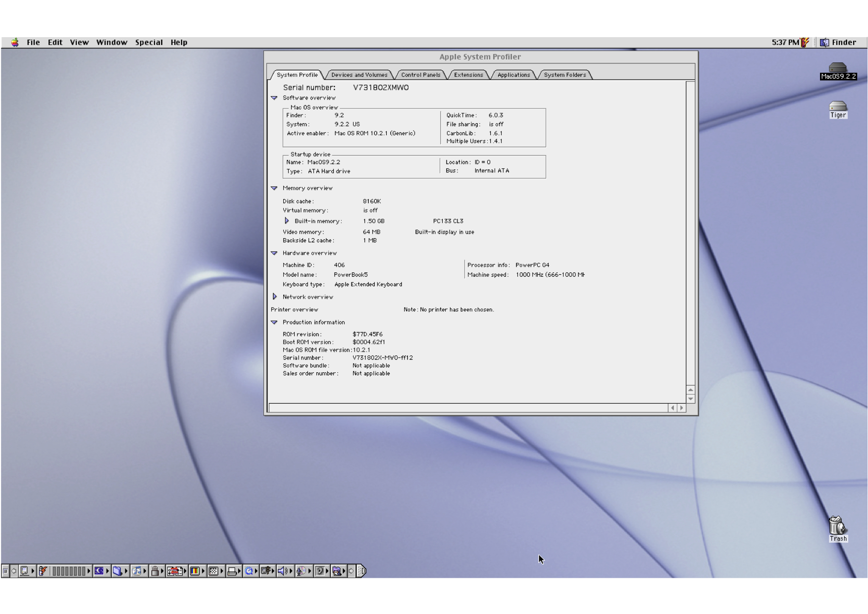
Task: Open the battery lightning menu bar icon
Action: [805, 42]
